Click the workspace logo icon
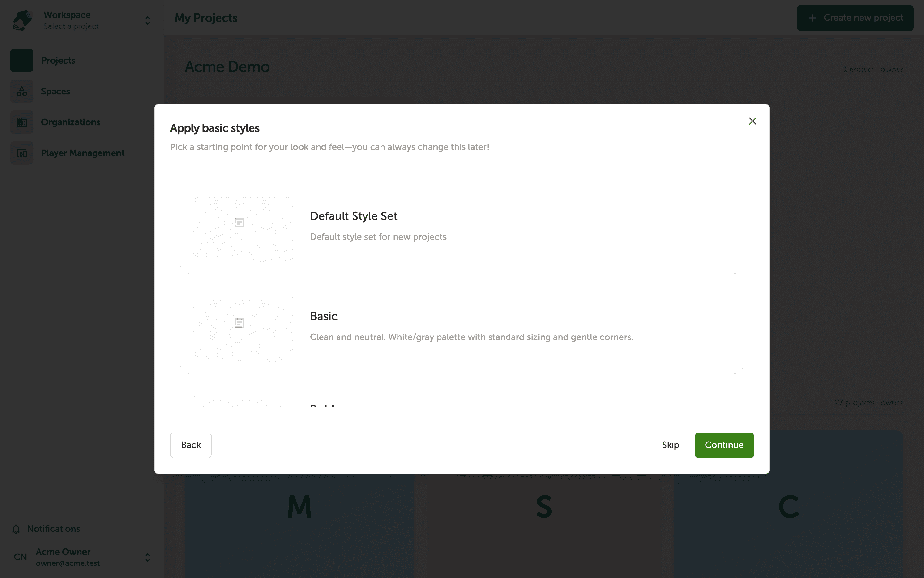924x578 pixels. point(22,20)
